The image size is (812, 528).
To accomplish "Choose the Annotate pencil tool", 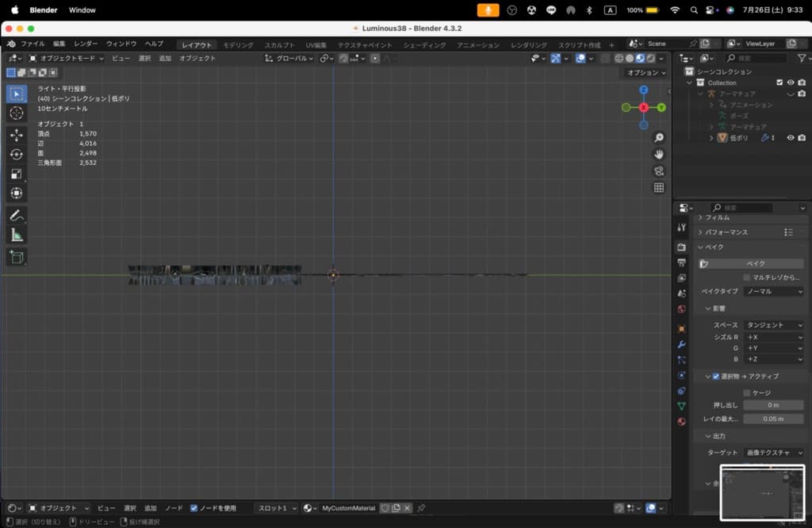I will click(17, 216).
